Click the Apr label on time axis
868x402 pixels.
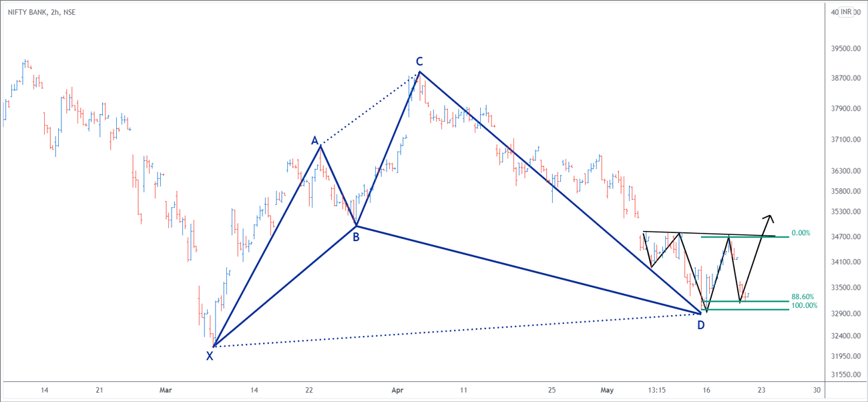(398, 389)
